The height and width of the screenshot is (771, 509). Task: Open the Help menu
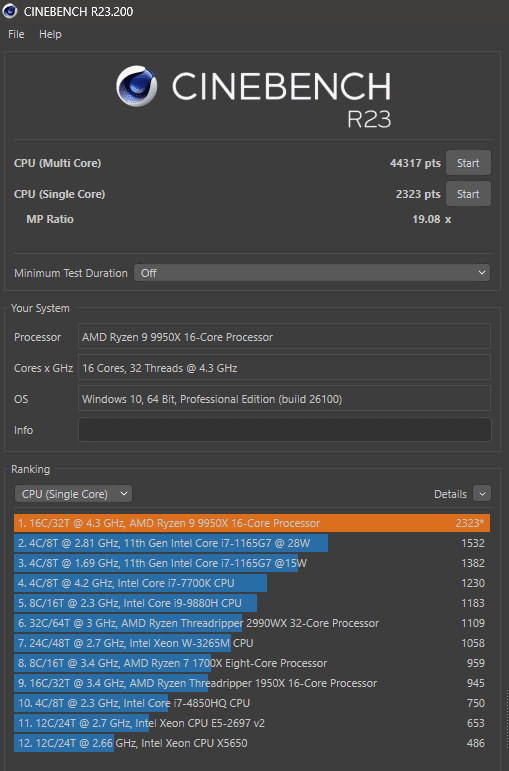point(50,34)
